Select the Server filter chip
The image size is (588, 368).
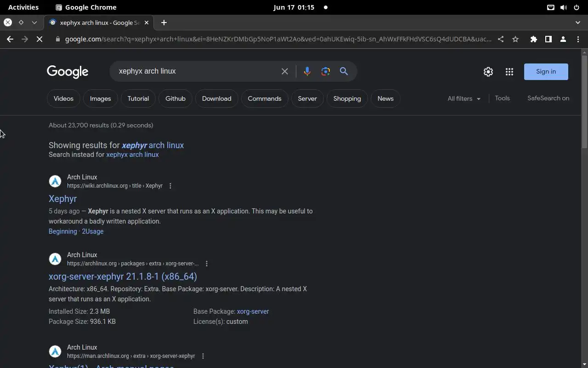tap(307, 98)
